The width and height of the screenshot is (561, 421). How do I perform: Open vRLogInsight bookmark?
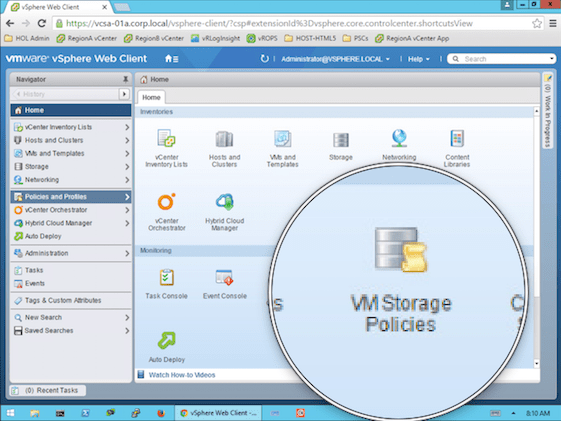coord(215,38)
